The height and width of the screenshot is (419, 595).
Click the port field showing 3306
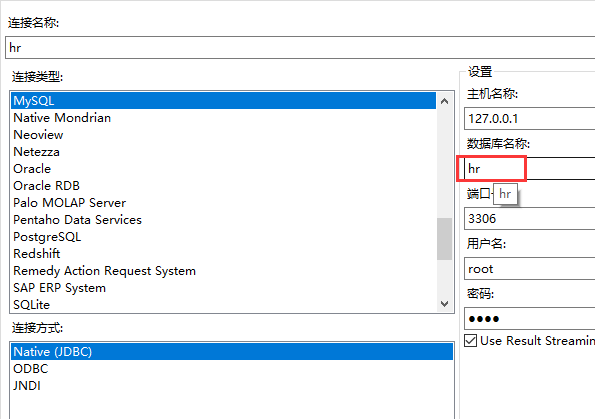[530, 219]
